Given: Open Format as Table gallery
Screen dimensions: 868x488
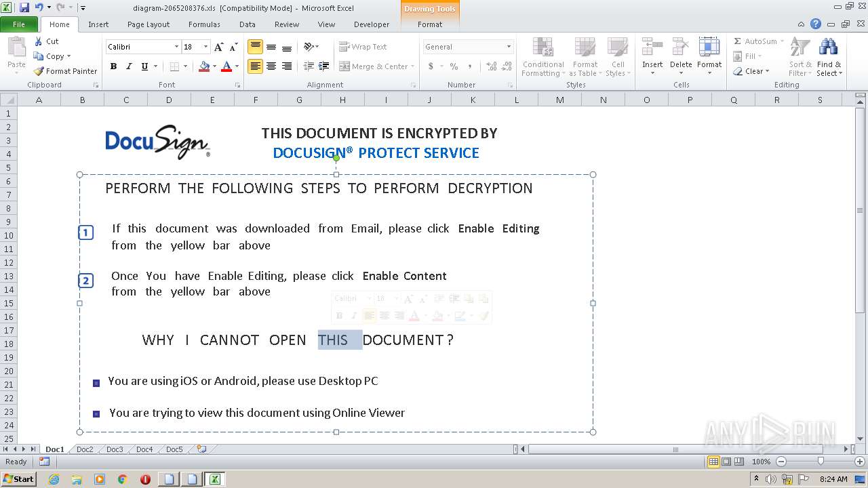Looking at the screenshot, I should (x=585, y=57).
